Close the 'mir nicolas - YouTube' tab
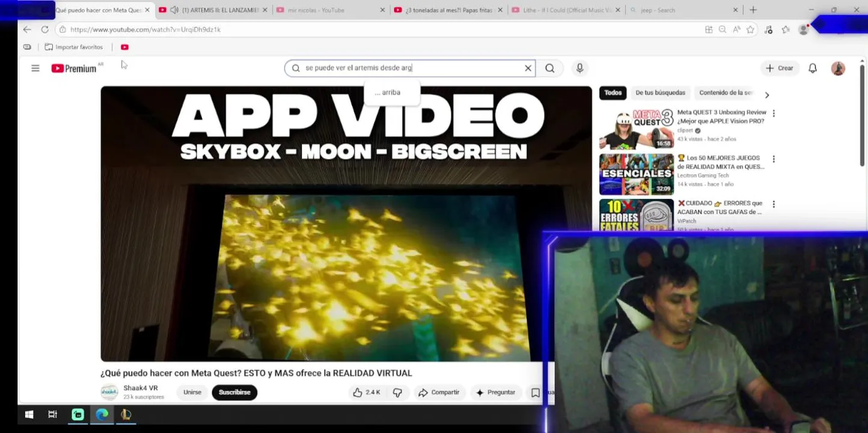The width and height of the screenshot is (868, 433). (382, 10)
